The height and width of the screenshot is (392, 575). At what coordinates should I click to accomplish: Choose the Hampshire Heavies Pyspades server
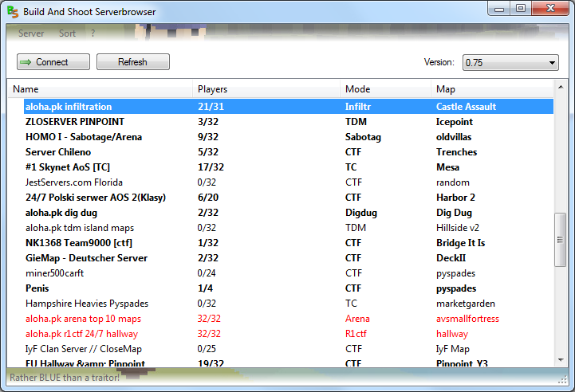87,304
